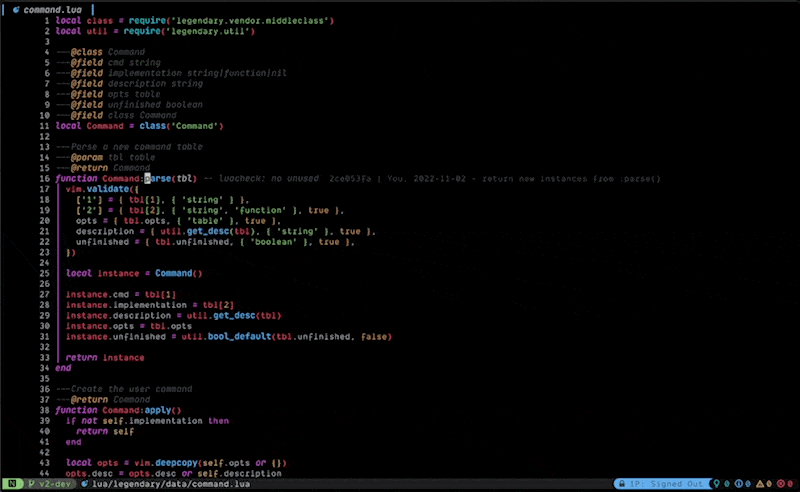Click the red error diagnostics icon
Image resolution: width=800 pixels, height=492 pixels.
pyautogui.click(x=781, y=484)
